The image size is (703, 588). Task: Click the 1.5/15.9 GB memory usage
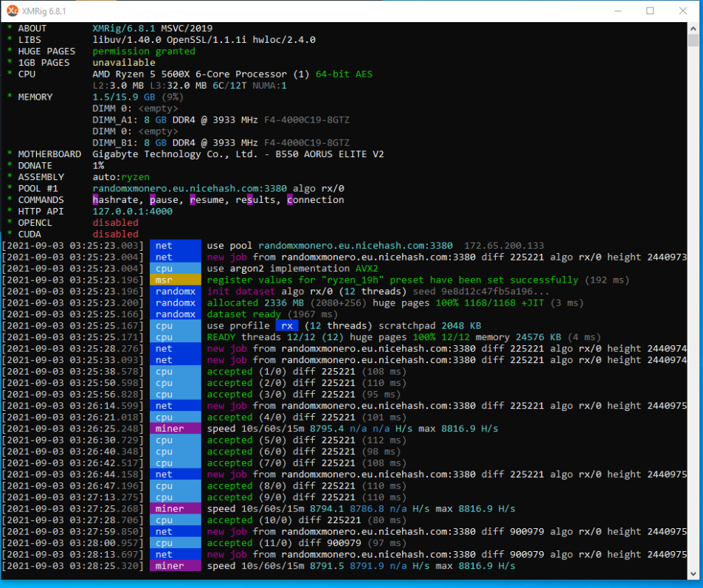pos(124,97)
